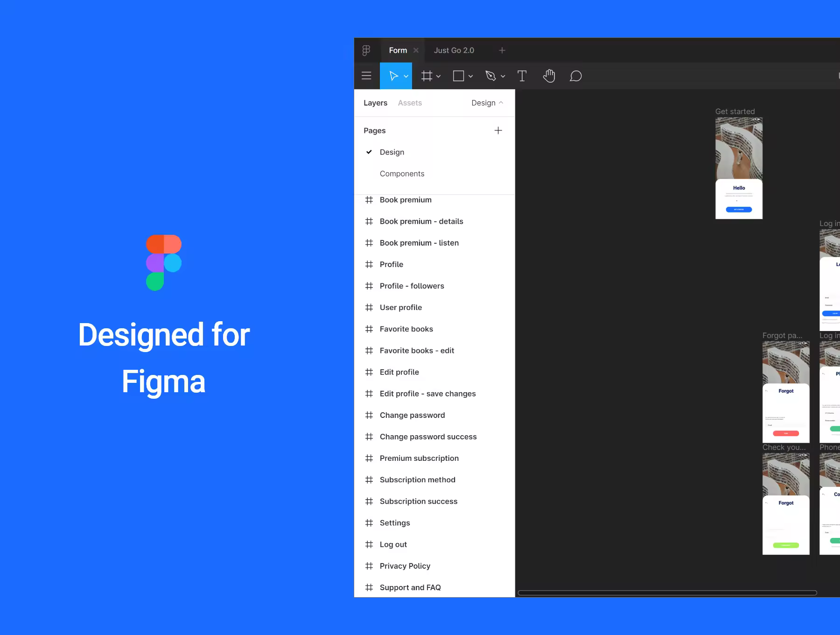The height and width of the screenshot is (635, 840).
Task: Switch to the Just Go 2.0 tab
Action: 454,50
